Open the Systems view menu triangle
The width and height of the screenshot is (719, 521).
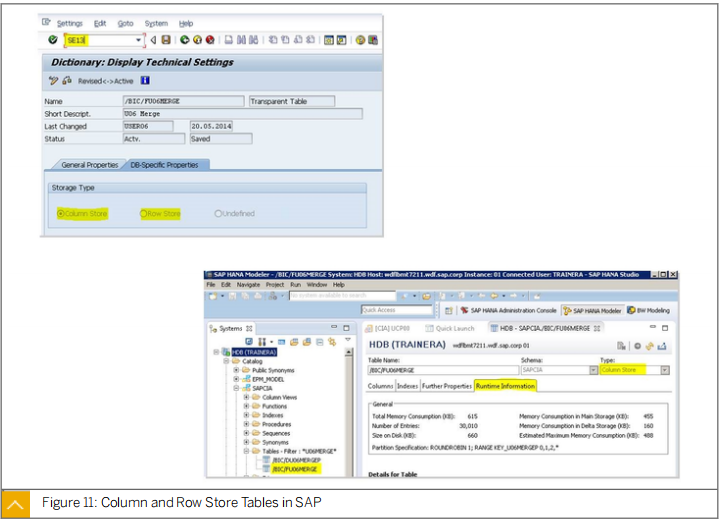click(348, 339)
